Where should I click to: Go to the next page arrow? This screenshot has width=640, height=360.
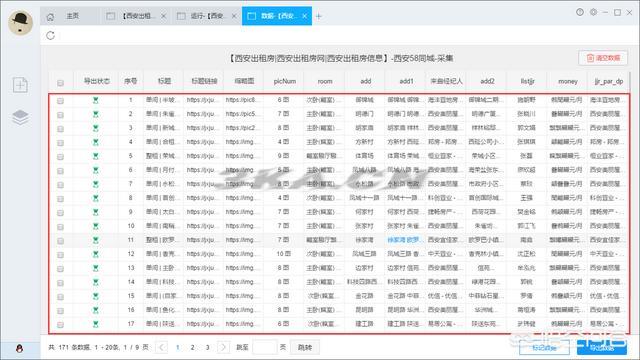(x=223, y=347)
